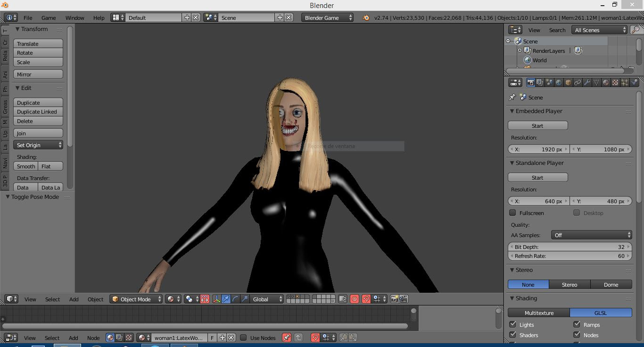
Task: Choose Stereo in the stereo options
Action: (x=570, y=284)
